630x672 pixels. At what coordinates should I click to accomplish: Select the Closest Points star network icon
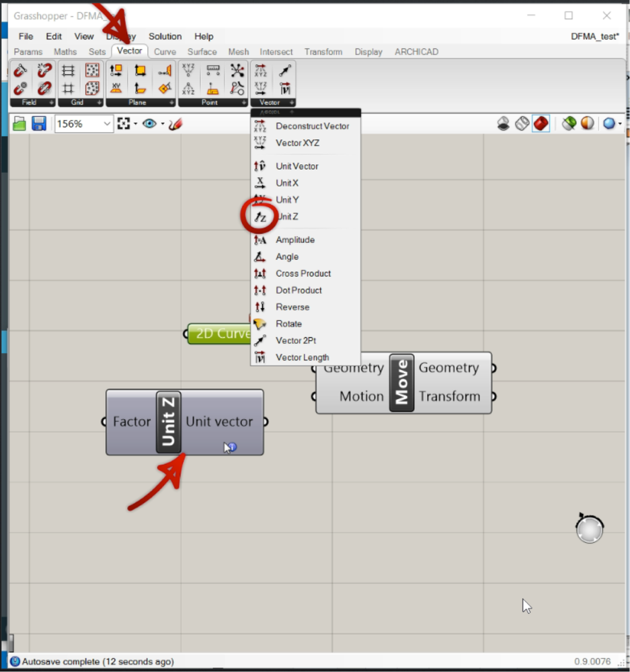[x=237, y=70]
